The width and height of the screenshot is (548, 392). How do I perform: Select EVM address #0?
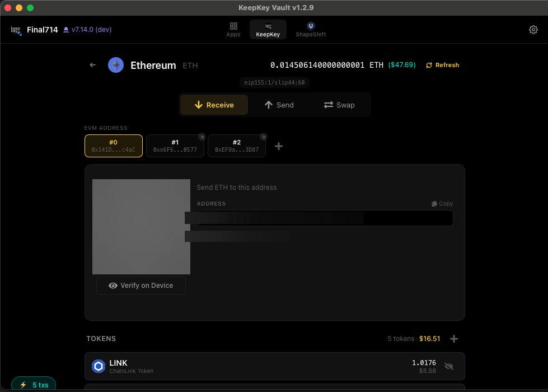point(114,146)
